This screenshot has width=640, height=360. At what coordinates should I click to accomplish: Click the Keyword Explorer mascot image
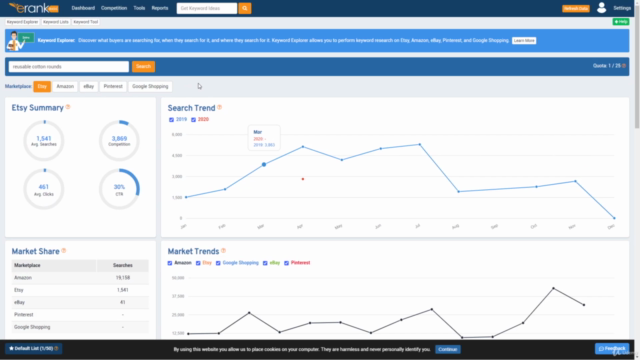click(x=20, y=41)
